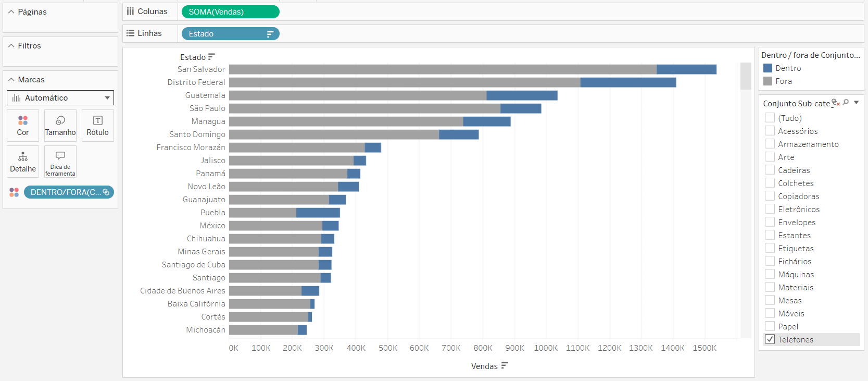
Task: Click the set icon on DENTRO/FORA pill
Action: [106, 192]
